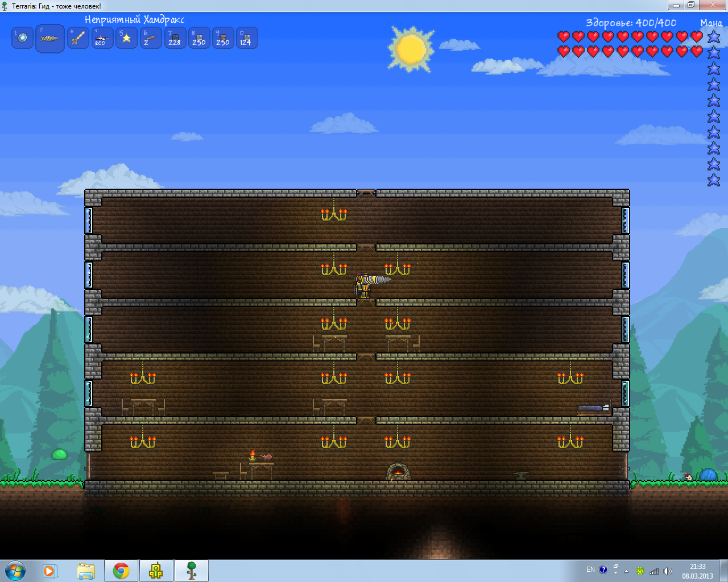This screenshot has width=728, height=582.
Task: Click the red mushroom near blue slime
Action: pyautogui.click(x=689, y=477)
